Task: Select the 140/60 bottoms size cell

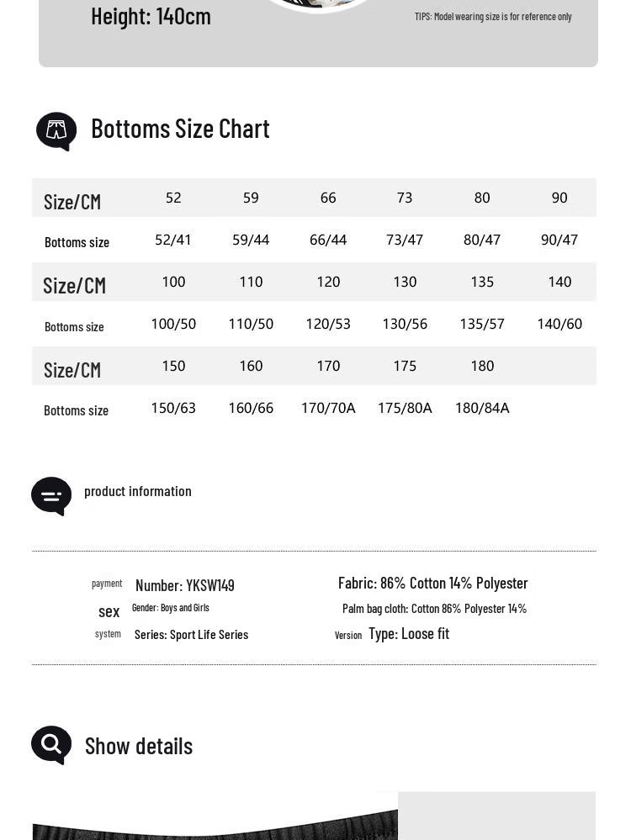Action: pyautogui.click(x=559, y=324)
